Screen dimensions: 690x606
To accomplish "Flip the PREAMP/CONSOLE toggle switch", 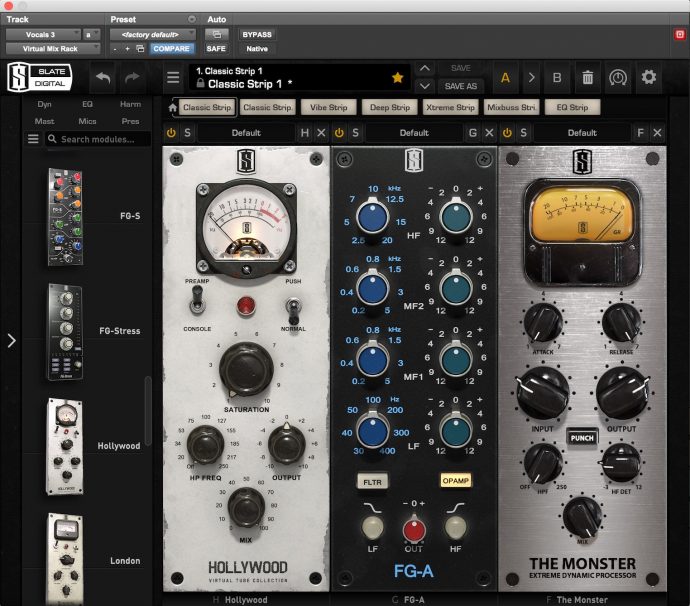I will (197, 300).
